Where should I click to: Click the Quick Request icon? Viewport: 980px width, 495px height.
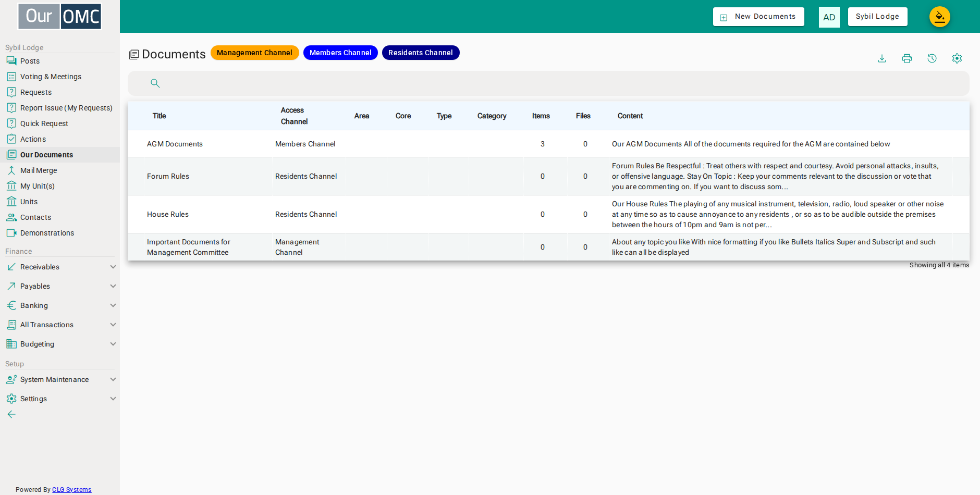pos(11,123)
